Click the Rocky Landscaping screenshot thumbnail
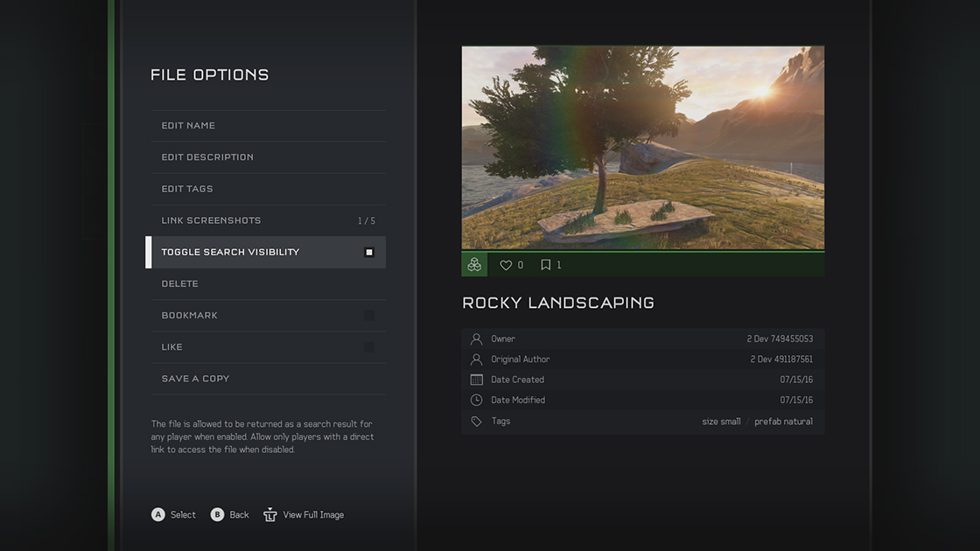The image size is (980, 551). [643, 148]
